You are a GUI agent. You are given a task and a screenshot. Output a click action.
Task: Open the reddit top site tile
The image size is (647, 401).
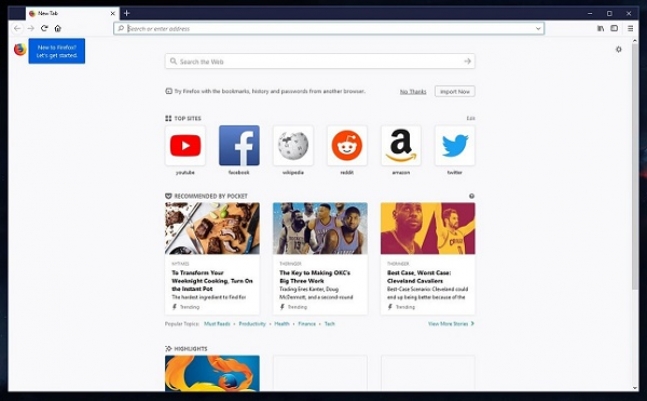[347, 146]
